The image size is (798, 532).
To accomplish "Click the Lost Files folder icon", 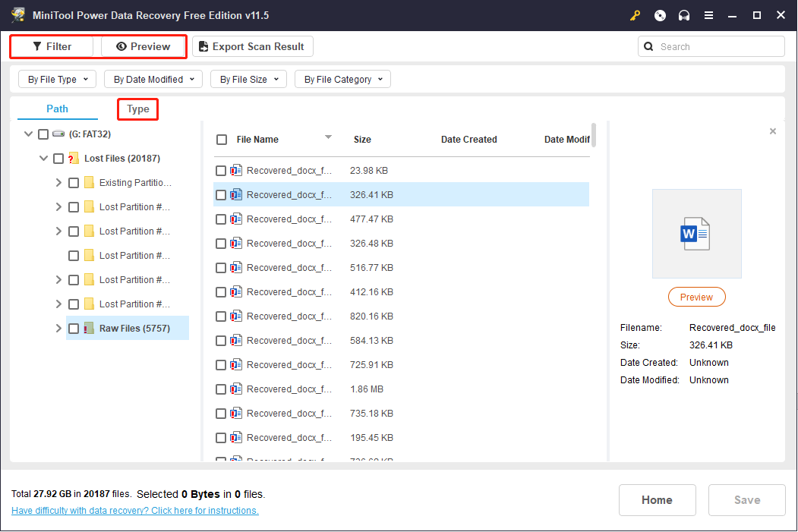I will coord(74,158).
